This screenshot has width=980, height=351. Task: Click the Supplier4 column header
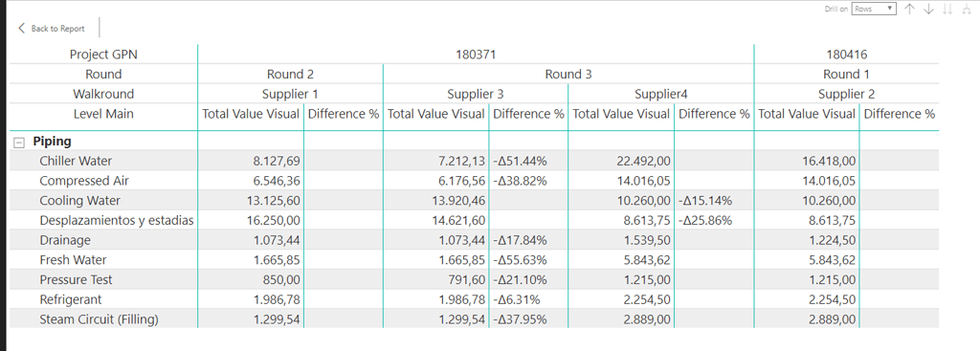[660, 95]
